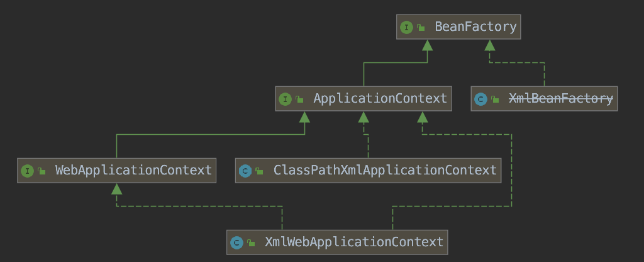Click the arrowhead from XmlBeanFactory into BeanFactory
This screenshot has width=644, height=262.
490,45
